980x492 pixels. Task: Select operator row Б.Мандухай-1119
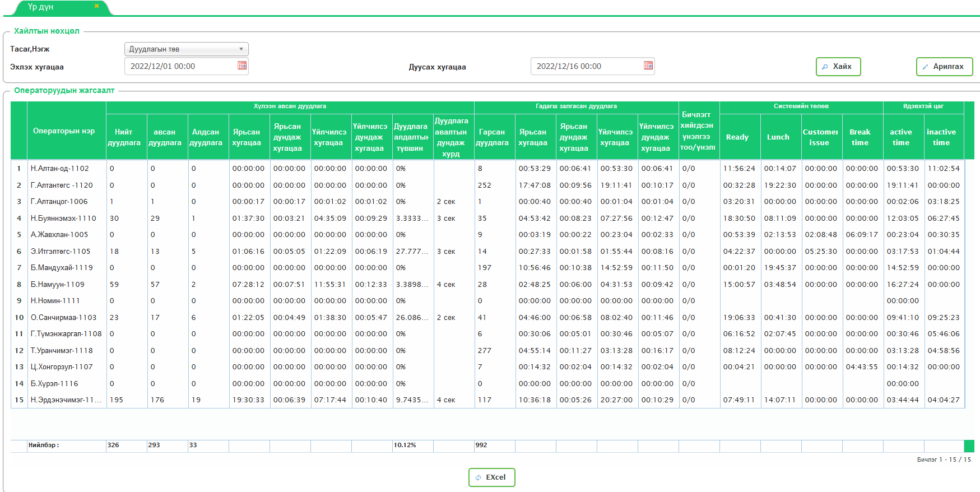tap(487, 268)
